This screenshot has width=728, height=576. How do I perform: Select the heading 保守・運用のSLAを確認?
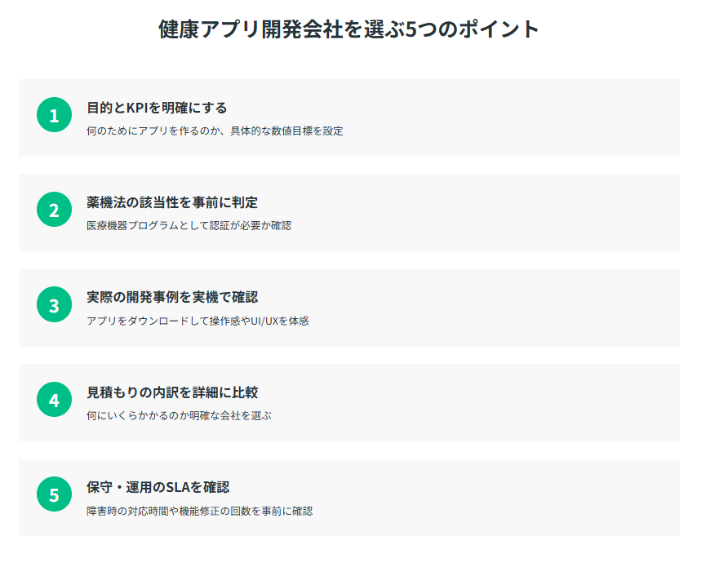[158, 487]
